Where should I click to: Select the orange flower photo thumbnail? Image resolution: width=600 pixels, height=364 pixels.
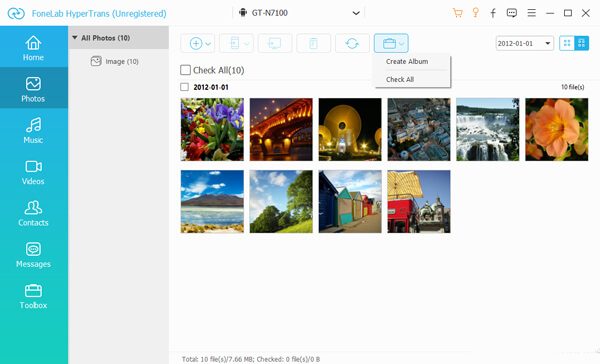tap(556, 129)
